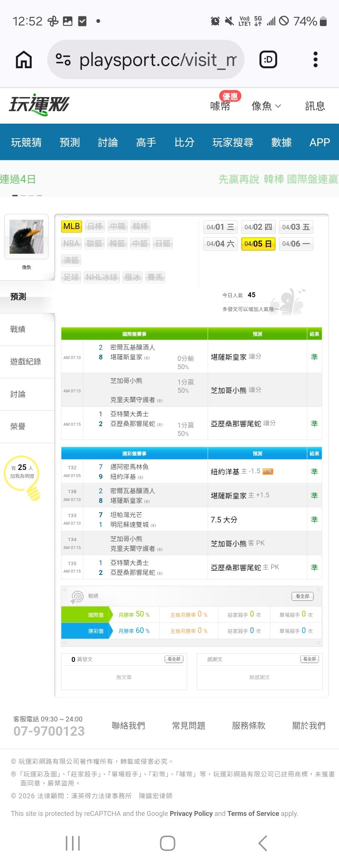
Task: Click the 像魚 bird avatar thumbnail
Action: coord(26,237)
